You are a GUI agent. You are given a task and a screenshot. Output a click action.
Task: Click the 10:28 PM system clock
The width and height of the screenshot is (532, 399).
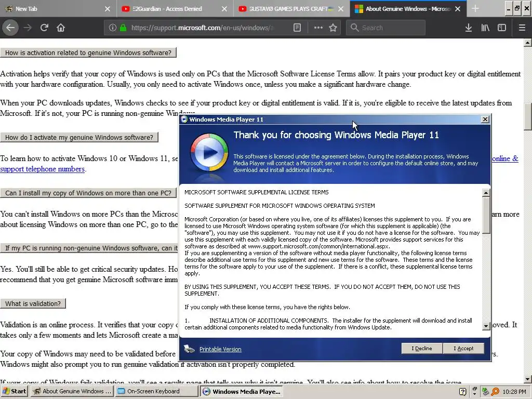[x=514, y=392]
